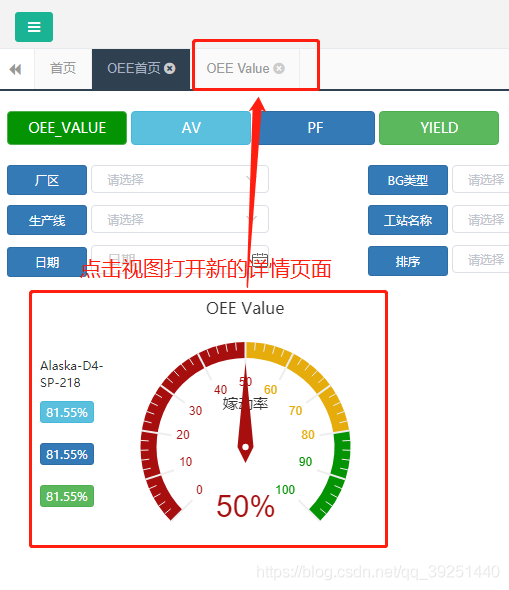The height and width of the screenshot is (590, 509).
Task: Click the OEE_VALUE green button
Action: (x=67, y=128)
